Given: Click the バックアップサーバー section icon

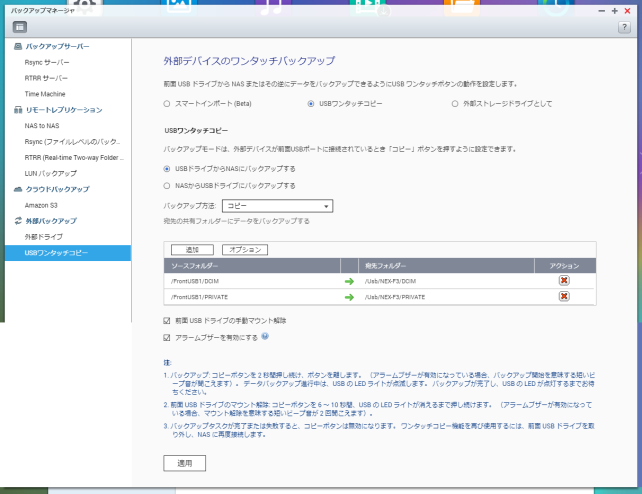Looking at the screenshot, I should click(18, 46).
